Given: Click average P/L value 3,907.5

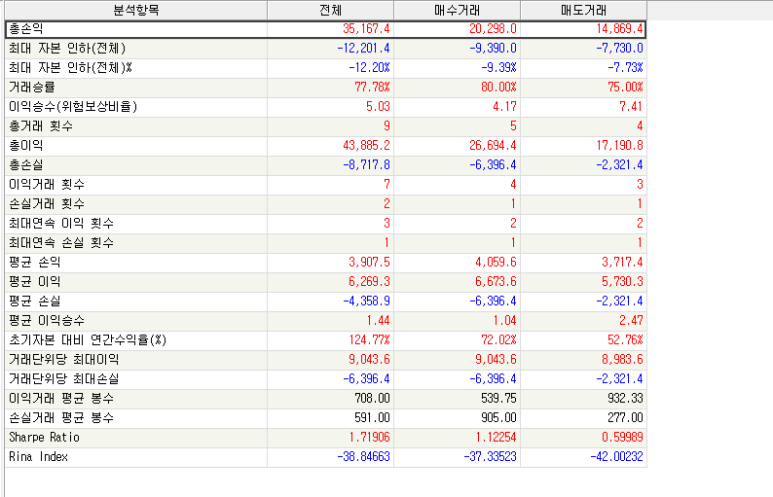Looking at the screenshot, I should [x=369, y=262].
